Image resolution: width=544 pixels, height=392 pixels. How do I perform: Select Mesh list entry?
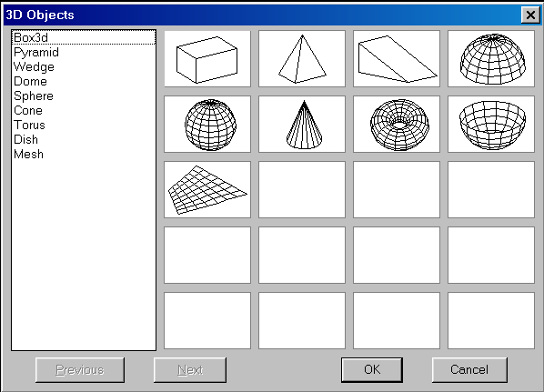(x=84, y=154)
